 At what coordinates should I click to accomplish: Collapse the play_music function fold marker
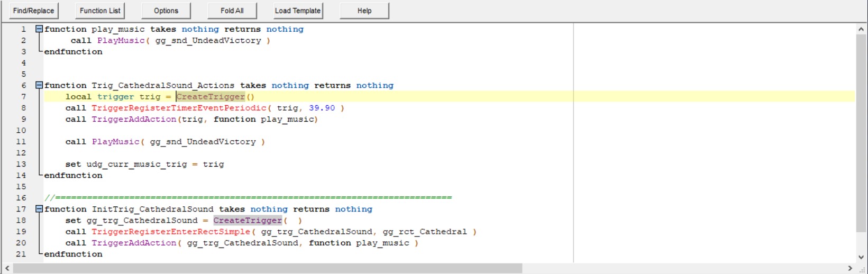pyautogui.click(x=39, y=29)
